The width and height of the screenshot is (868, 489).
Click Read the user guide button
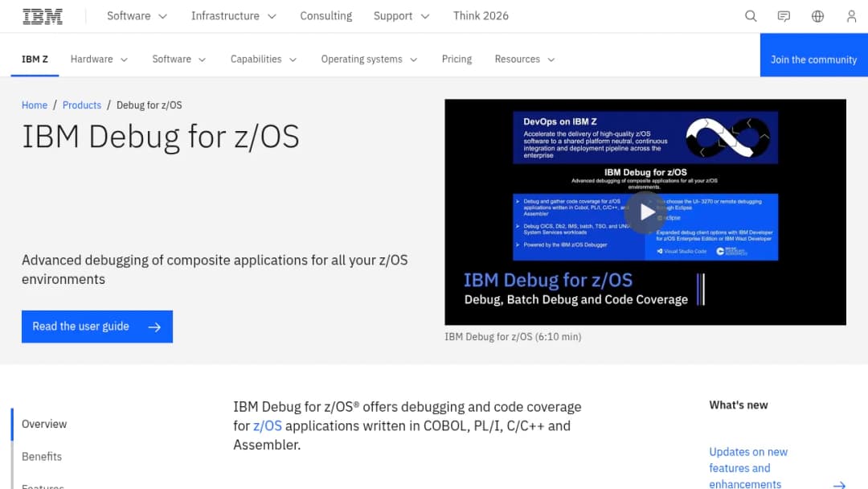coord(97,327)
